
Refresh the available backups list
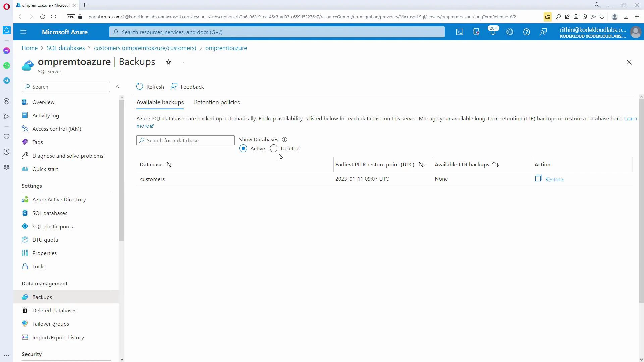tap(150, 86)
